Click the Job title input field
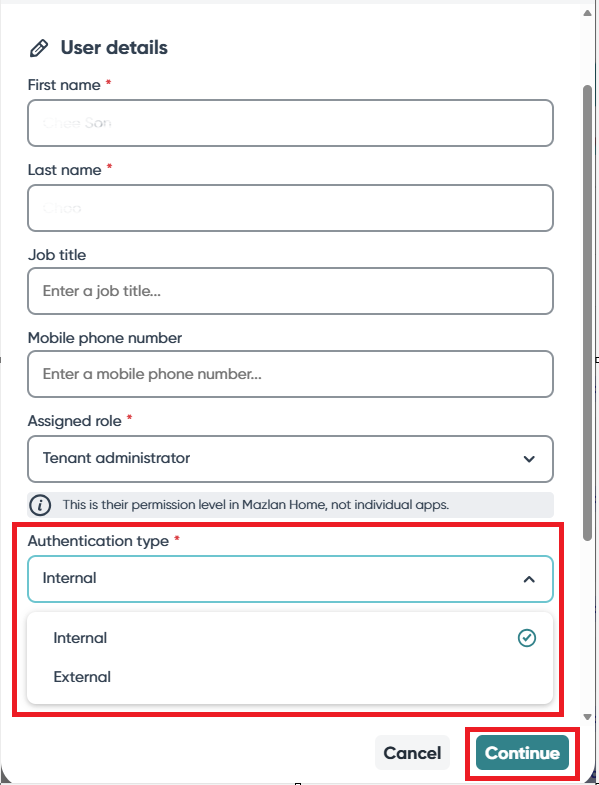 pos(290,291)
